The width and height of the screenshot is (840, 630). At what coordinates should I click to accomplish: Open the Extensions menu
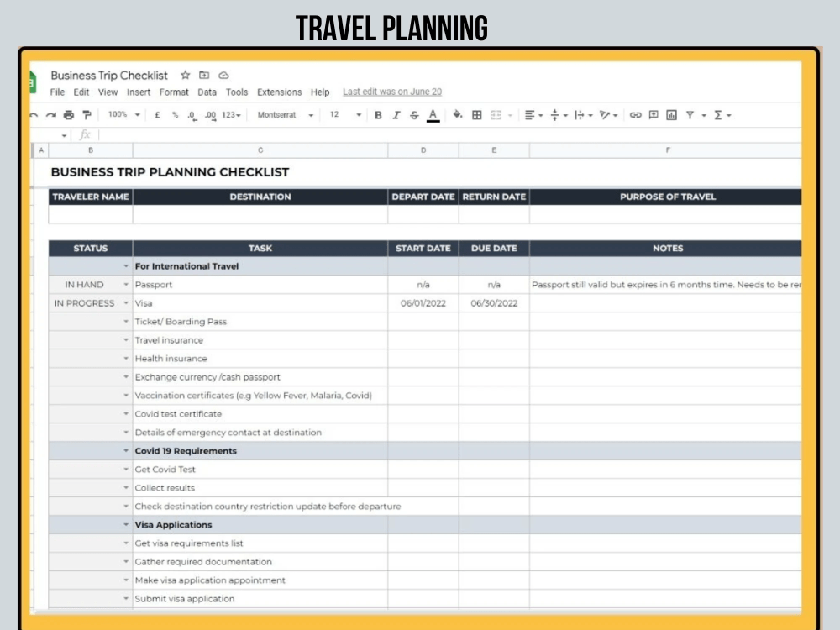coord(279,92)
